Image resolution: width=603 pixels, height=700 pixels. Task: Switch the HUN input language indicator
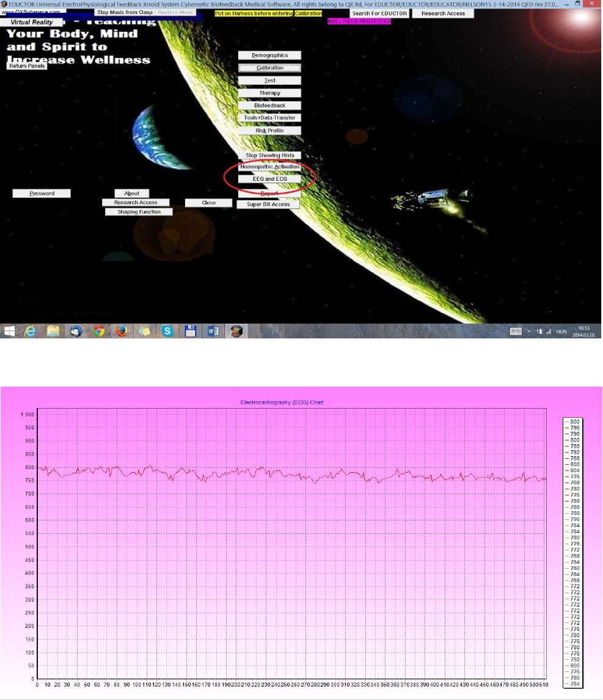tap(561, 332)
